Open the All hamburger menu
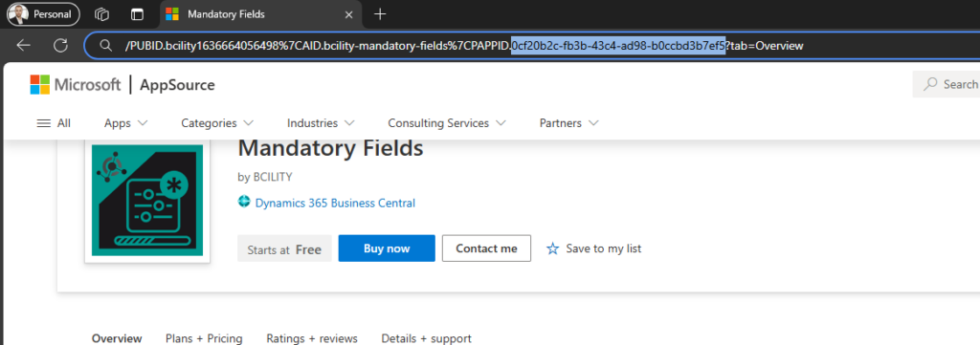980x345 pixels. pyautogui.click(x=54, y=123)
